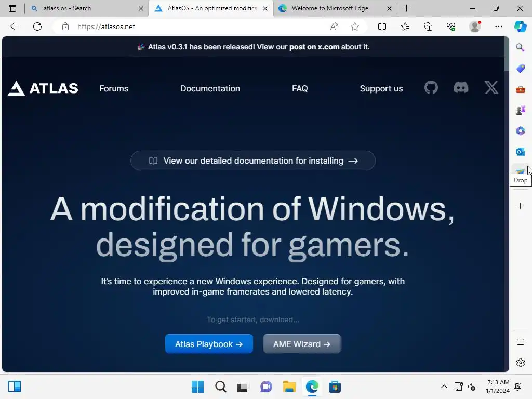Open the Chat icon on taskbar

click(266, 387)
